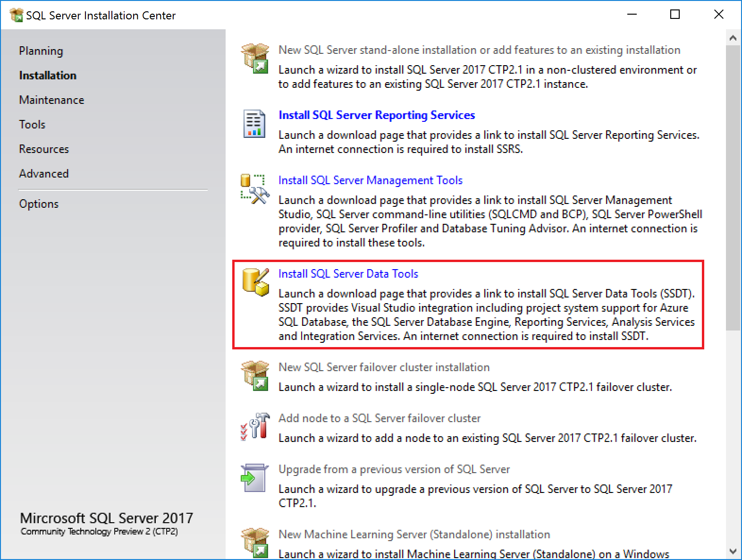Switch to the Advanced section

click(44, 174)
